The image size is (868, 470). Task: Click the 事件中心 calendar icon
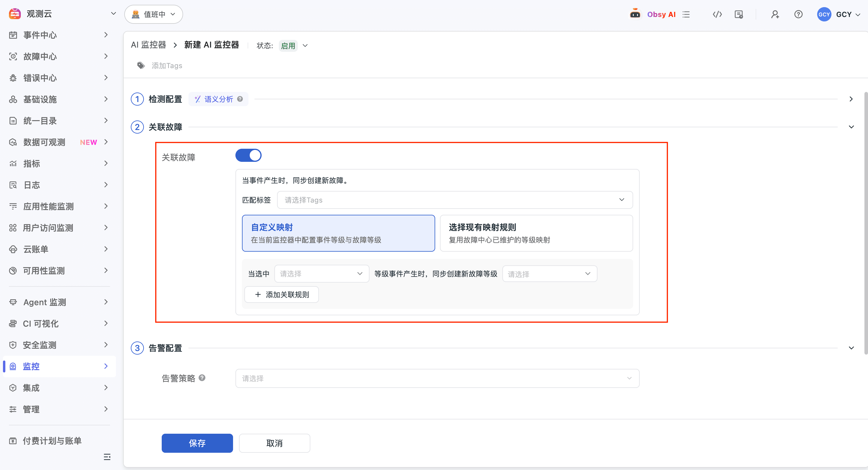13,35
